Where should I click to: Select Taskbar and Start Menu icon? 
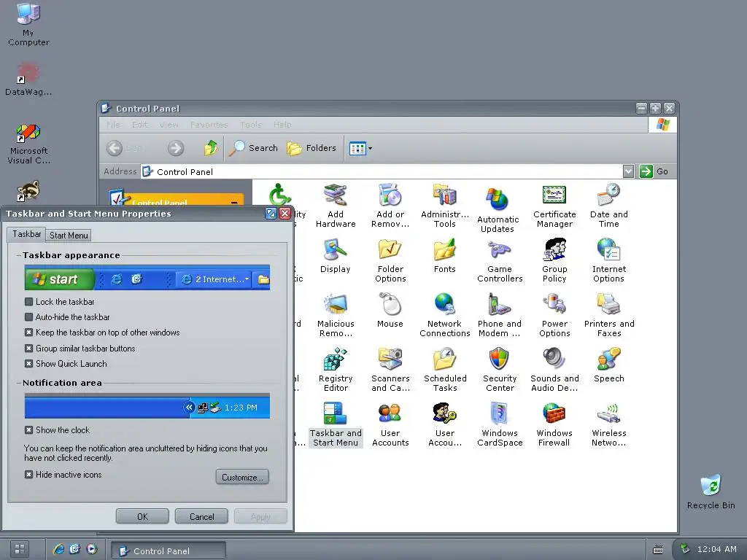(x=336, y=425)
